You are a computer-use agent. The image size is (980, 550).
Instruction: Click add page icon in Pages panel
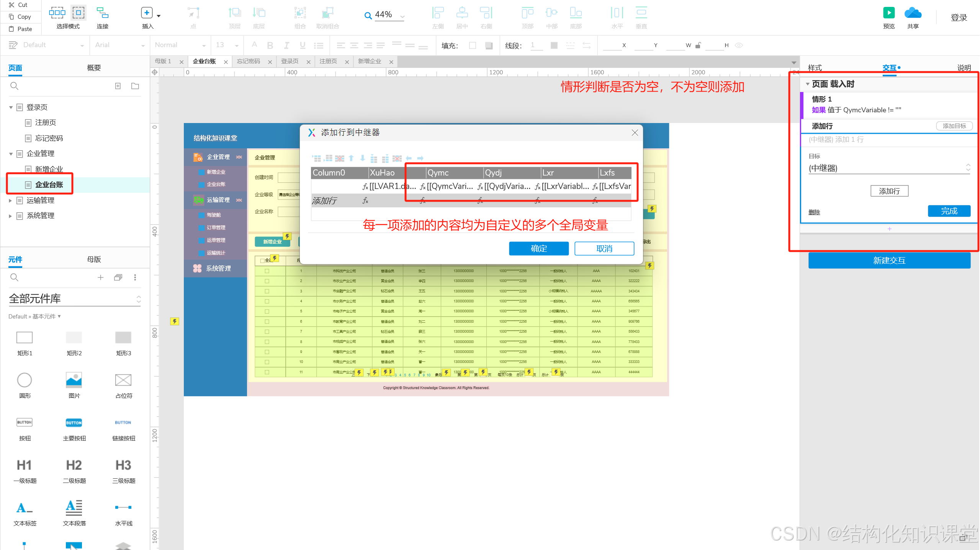click(118, 86)
